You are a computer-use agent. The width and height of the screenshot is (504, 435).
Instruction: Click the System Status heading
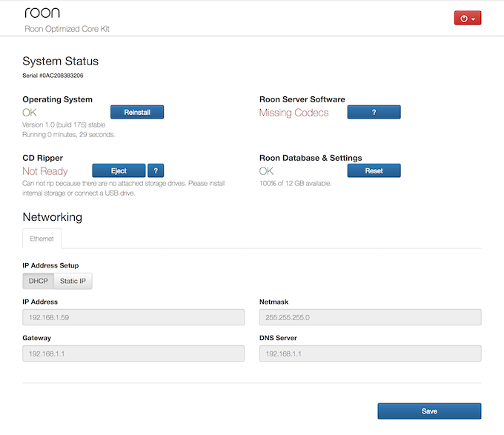tap(61, 61)
